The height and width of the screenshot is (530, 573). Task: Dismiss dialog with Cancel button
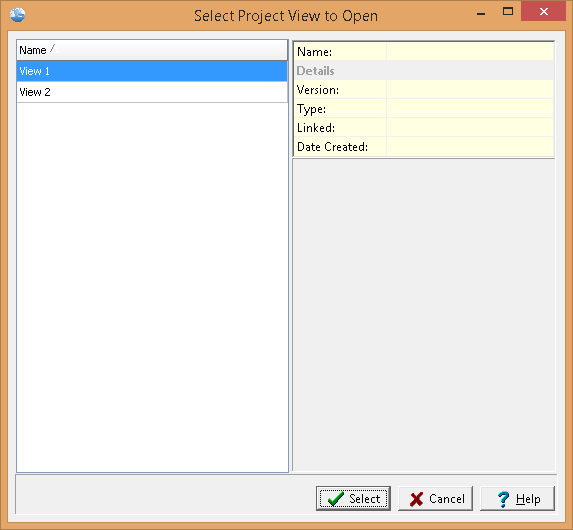(x=435, y=499)
